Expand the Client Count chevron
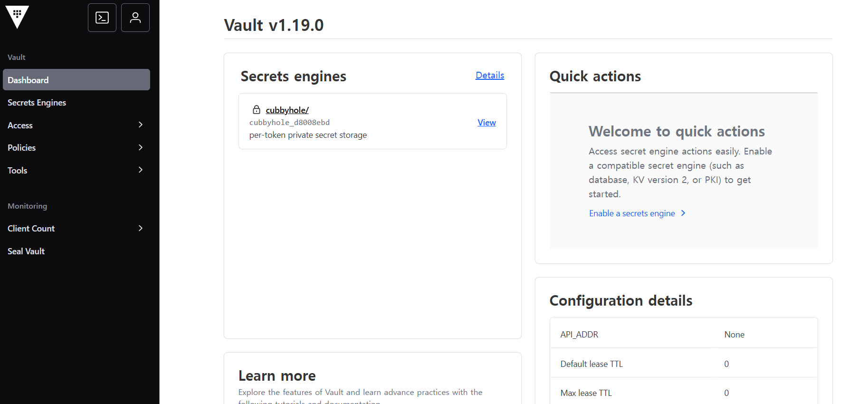868x404 pixels. pyautogui.click(x=141, y=229)
